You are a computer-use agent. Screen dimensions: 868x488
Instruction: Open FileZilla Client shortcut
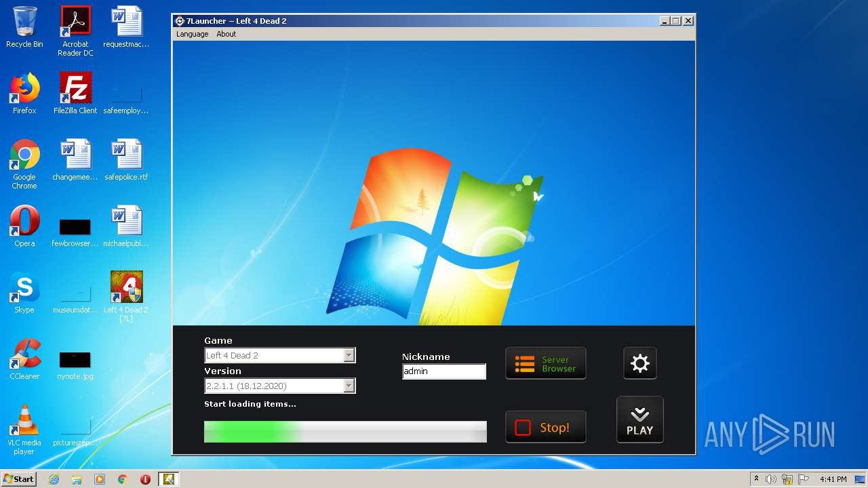coord(75,94)
